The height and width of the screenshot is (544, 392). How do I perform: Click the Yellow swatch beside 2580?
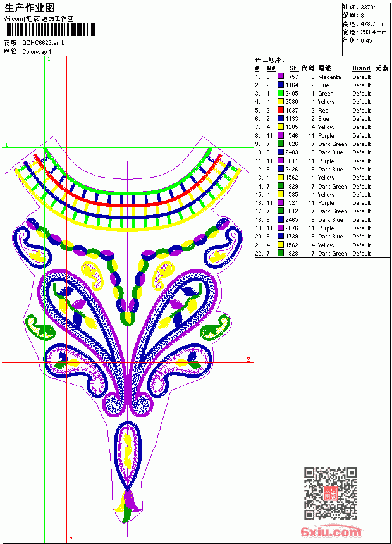(x=281, y=102)
